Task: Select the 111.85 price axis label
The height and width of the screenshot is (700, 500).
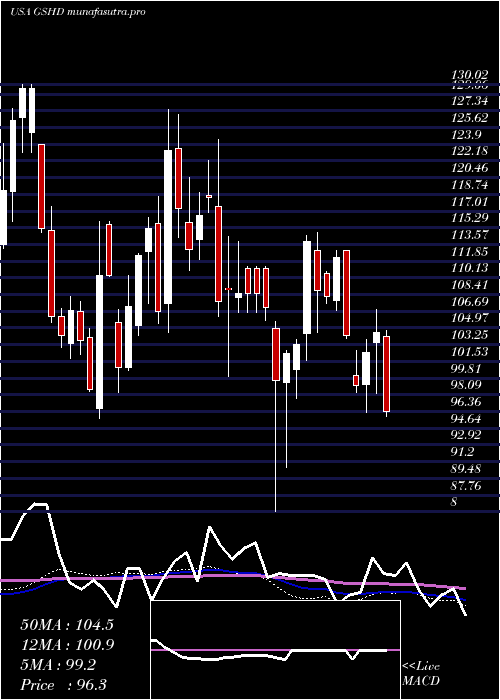Action: point(469,252)
